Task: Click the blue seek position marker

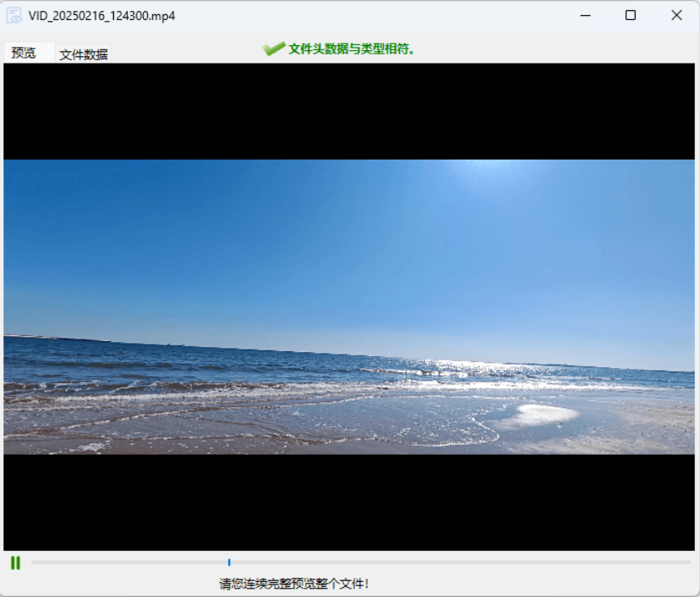Action: pos(229,563)
